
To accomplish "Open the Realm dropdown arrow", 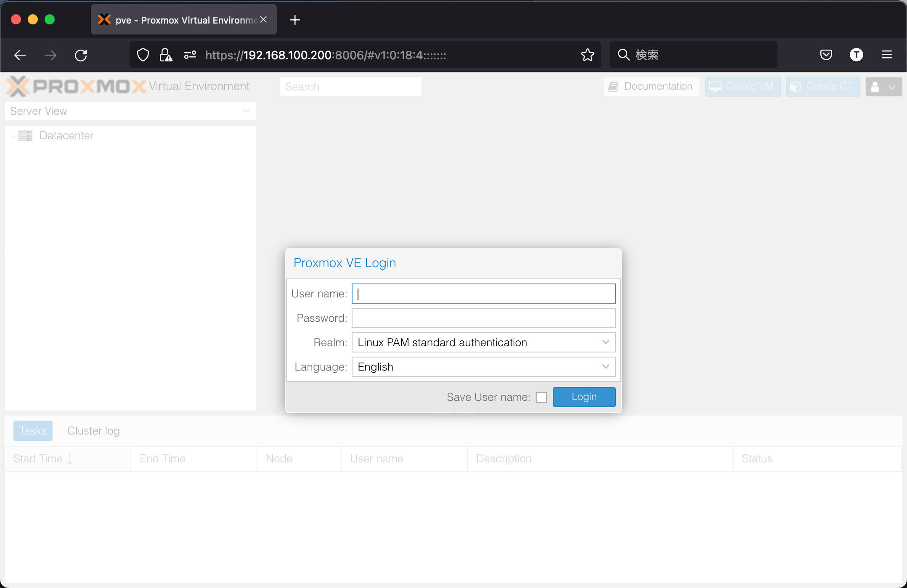I will click(x=605, y=342).
